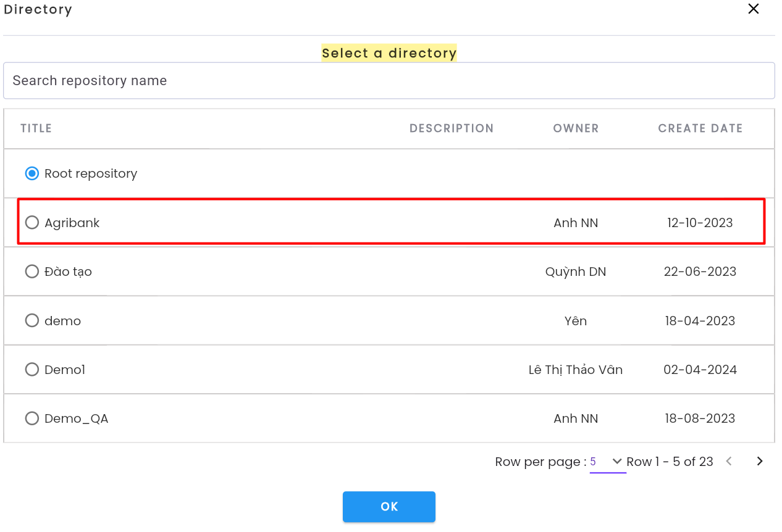Click owner Yên cell
The height and width of the screenshot is (532, 782).
tap(576, 321)
